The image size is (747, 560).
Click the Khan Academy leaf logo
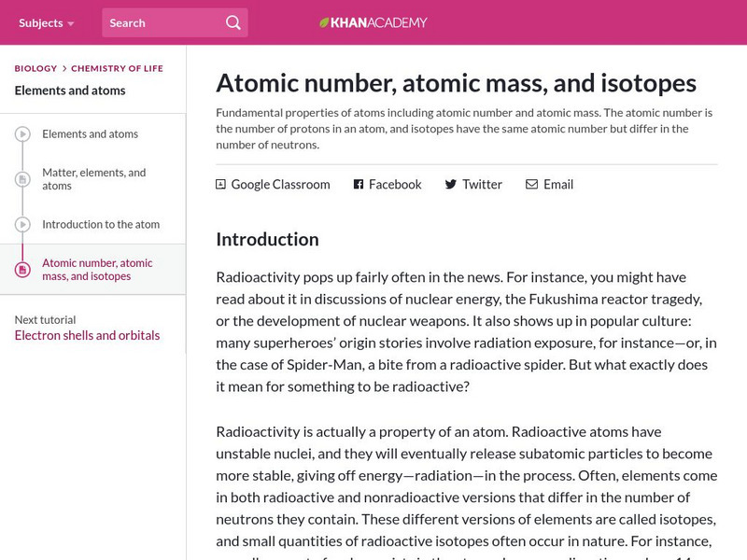pyautogui.click(x=325, y=22)
